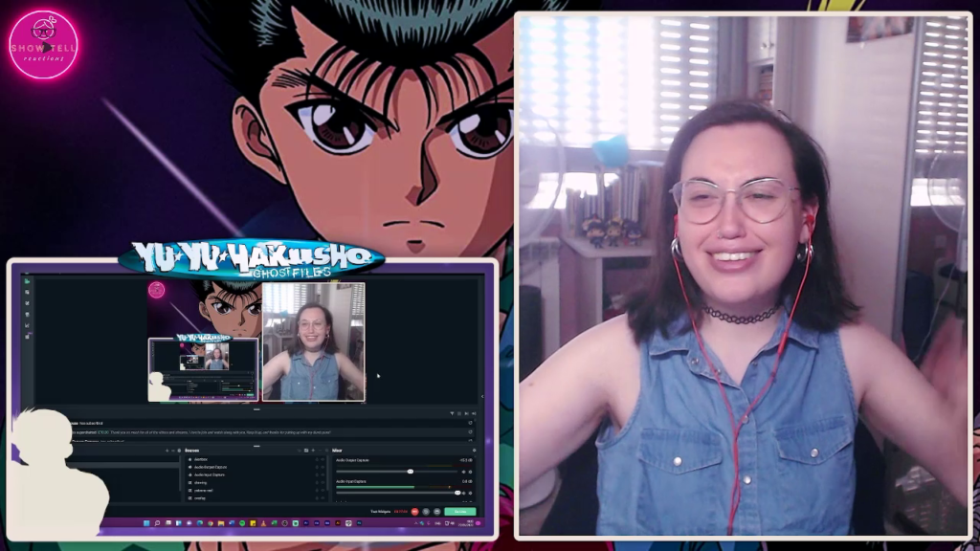Open the replay buffer button beside REC

click(x=426, y=512)
